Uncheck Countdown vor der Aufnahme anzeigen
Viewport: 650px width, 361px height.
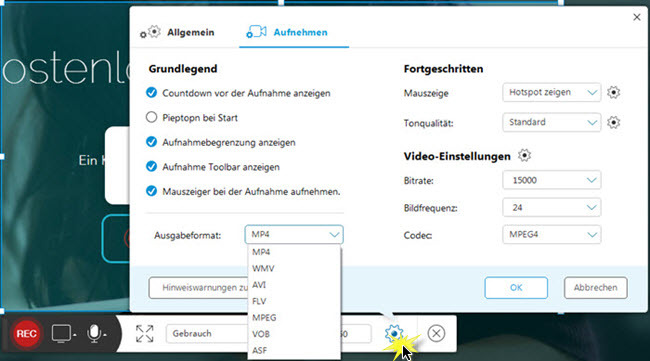pyautogui.click(x=152, y=92)
